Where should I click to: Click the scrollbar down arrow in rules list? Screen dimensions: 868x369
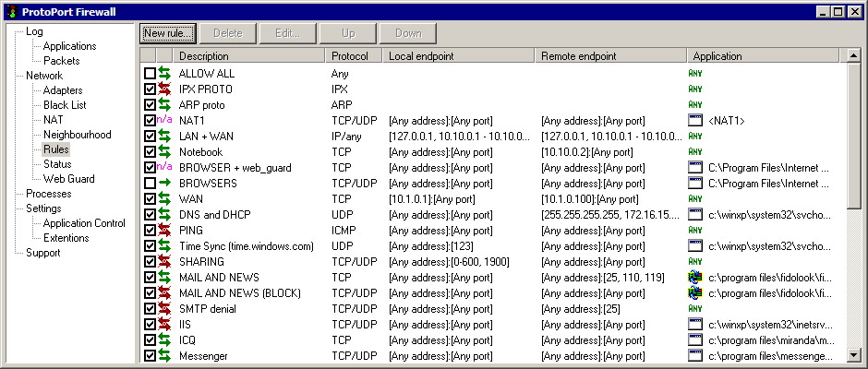[x=853, y=354]
